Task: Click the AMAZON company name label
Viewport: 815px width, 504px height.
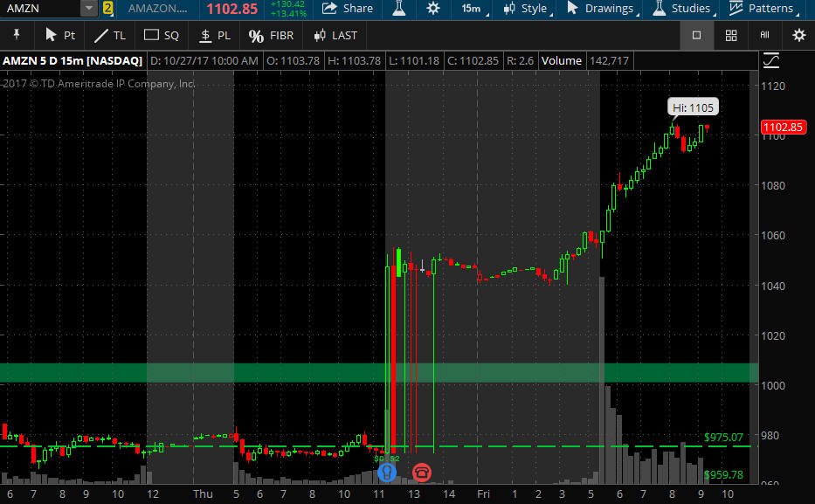Action: (x=157, y=9)
